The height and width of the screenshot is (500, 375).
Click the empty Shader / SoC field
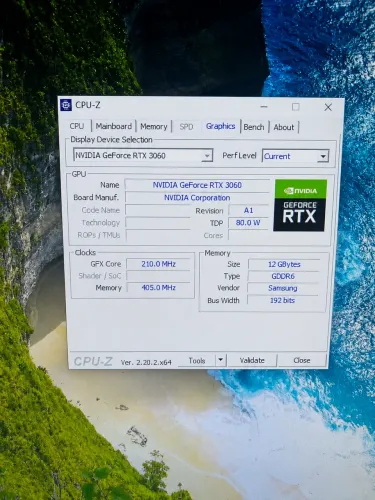[158, 276]
